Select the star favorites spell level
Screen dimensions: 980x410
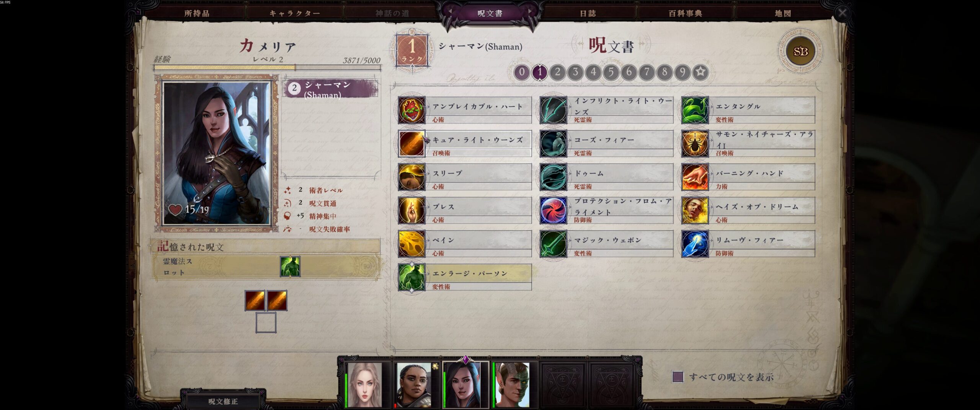tap(700, 72)
